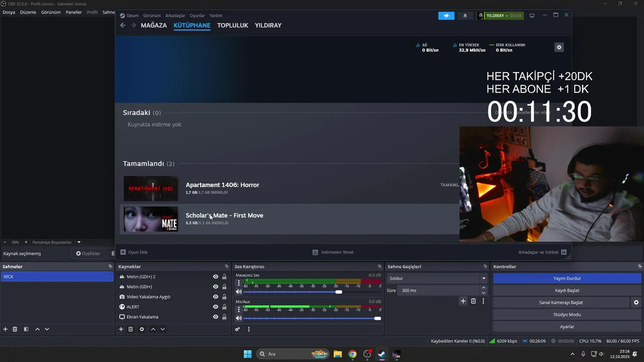Screen dimensions: 644x362
Task: Pop out the Kontroller dock
Action: tap(639, 266)
